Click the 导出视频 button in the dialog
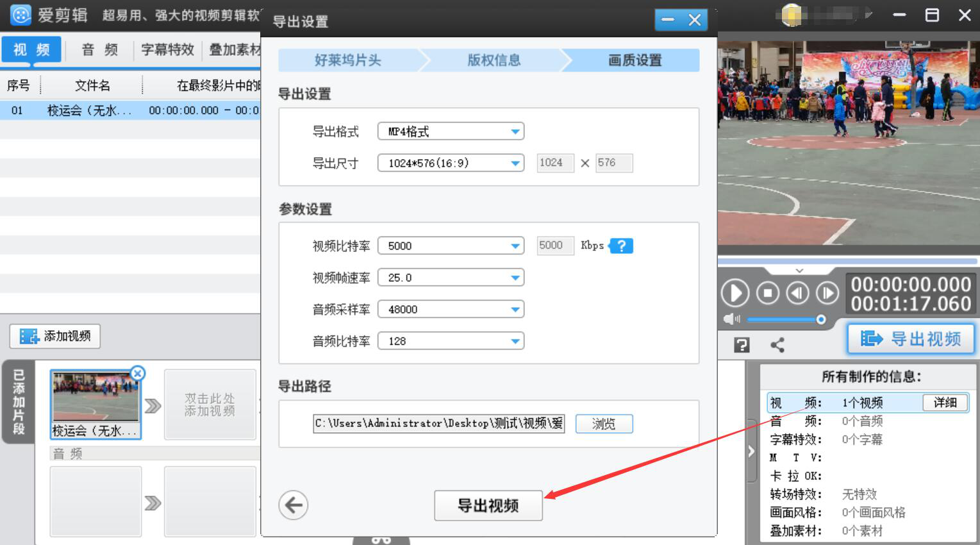The width and height of the screenshot is (980, 545). (x=488, y=505)
